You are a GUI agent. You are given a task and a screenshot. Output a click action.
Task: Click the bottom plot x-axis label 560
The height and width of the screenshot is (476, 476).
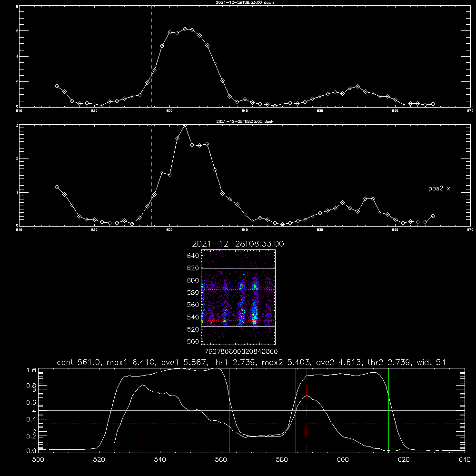pos(221,460)
